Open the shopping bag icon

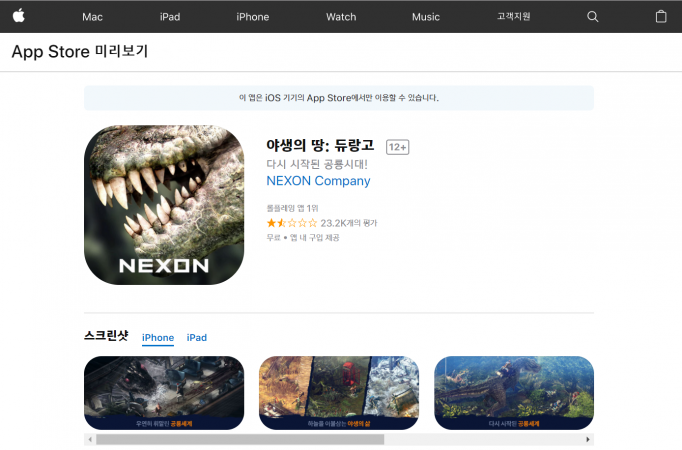click(660, 17)
